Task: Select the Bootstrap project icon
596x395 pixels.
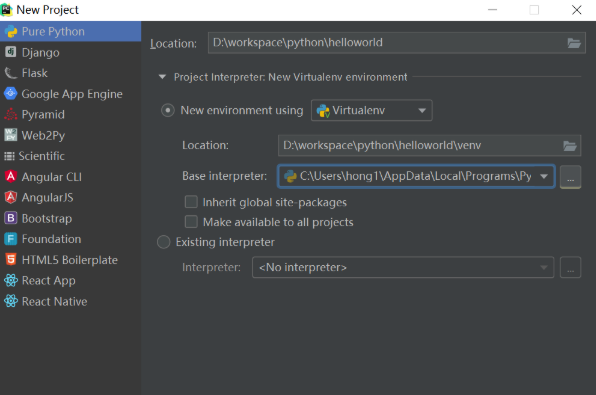Action: [11, 218]
